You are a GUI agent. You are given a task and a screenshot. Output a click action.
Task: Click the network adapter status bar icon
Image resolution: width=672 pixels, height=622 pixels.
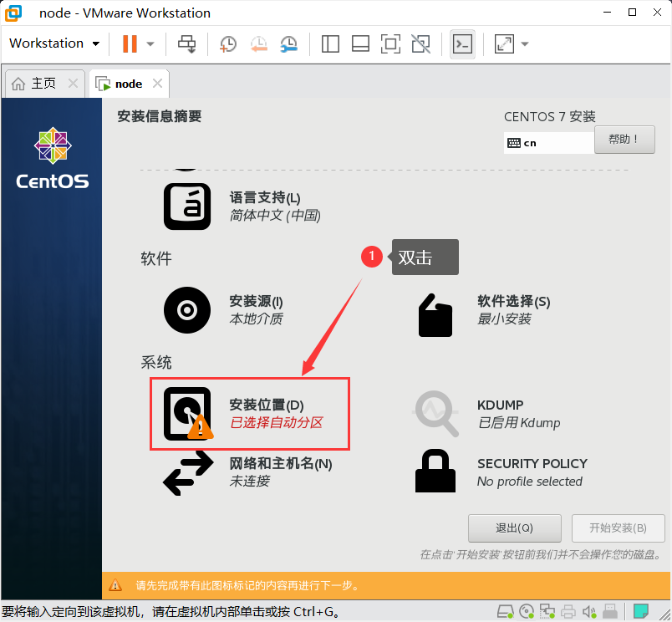(x=547, y=611)
